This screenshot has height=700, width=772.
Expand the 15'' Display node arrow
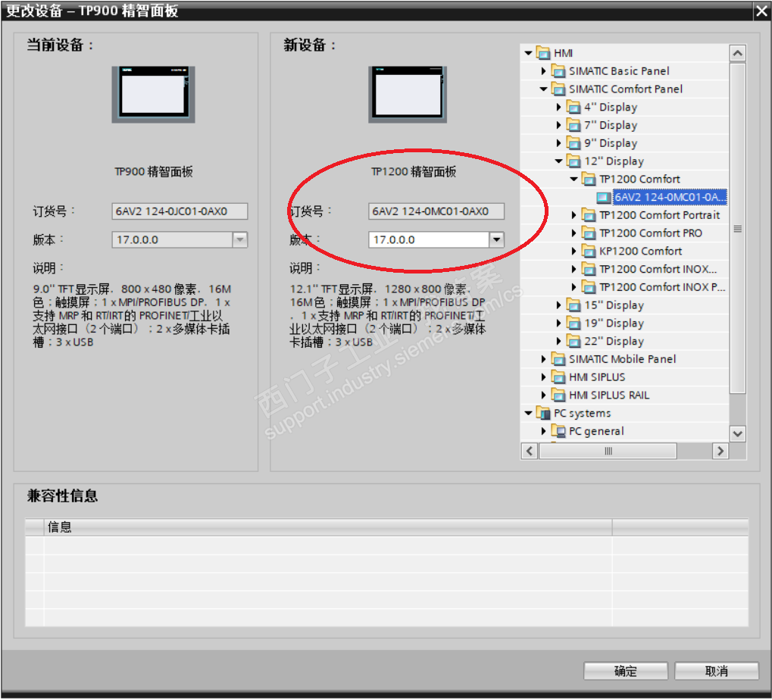point(559,305)
